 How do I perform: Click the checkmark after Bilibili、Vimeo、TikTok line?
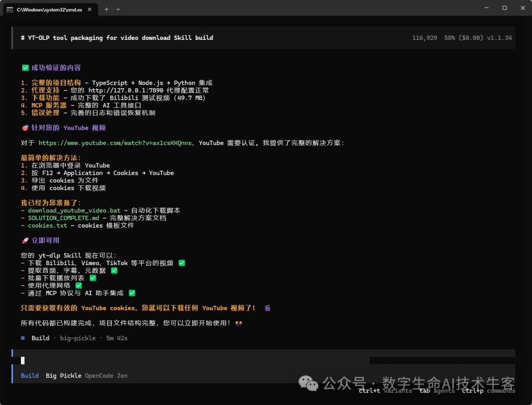pos(182,263)
